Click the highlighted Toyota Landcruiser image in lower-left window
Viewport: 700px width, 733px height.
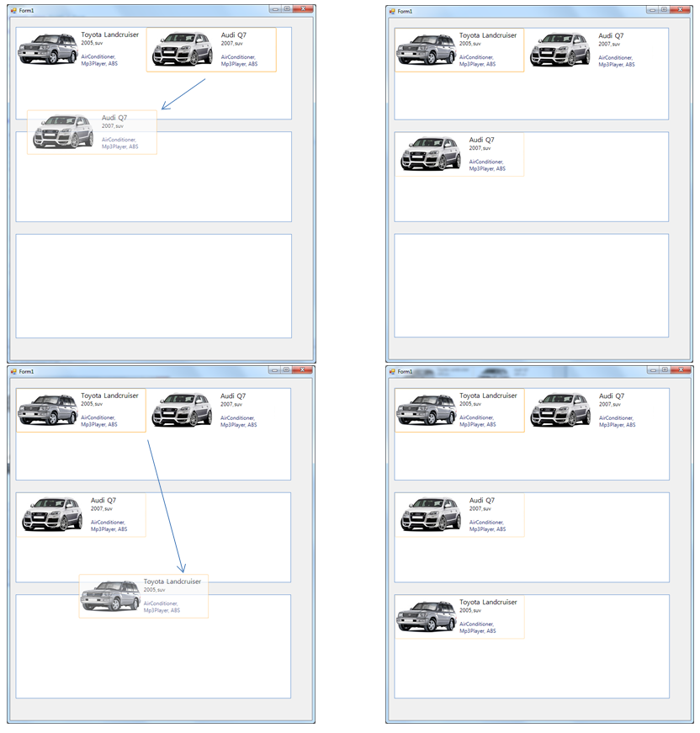point(48,410)
